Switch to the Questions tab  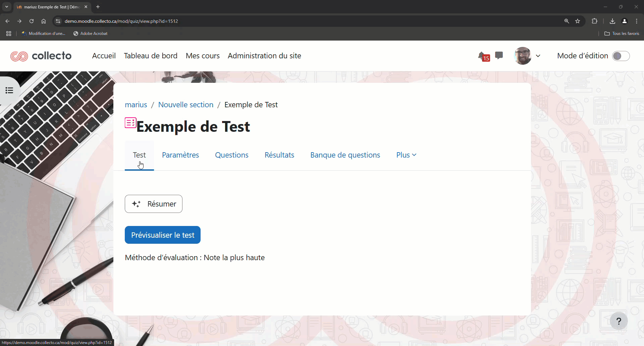(x=232, y=155)
